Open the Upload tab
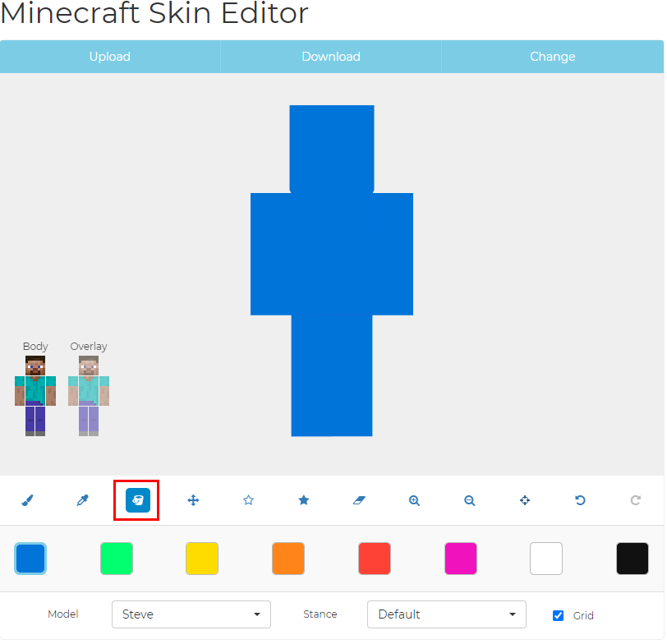This screenshot has height=644, width=667. tap(110, 57)
